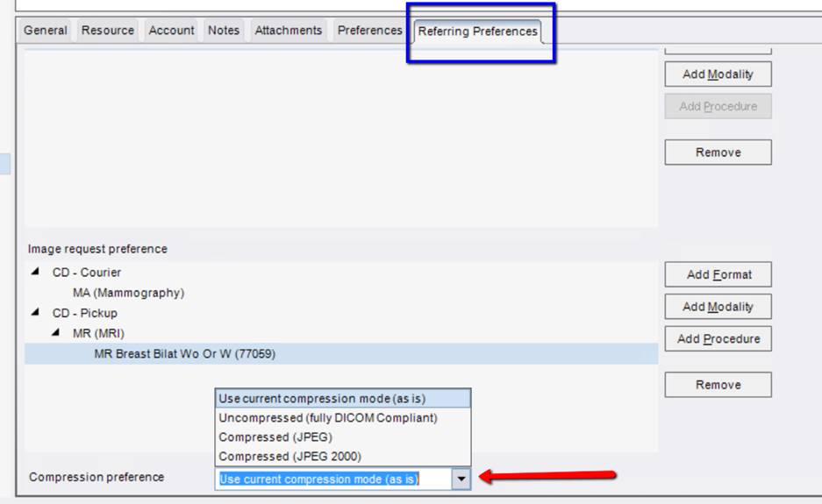
Task: Collapse the CD - Pickup tree node
Action: [x=35, y=313]
